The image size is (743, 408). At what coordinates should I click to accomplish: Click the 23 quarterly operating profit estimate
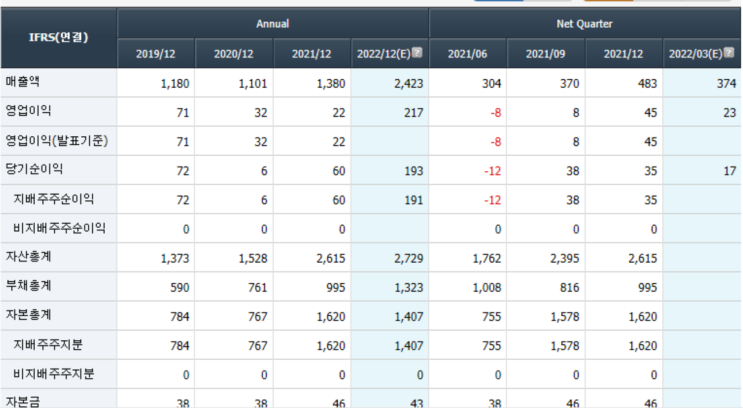click(x=702, y=112)
